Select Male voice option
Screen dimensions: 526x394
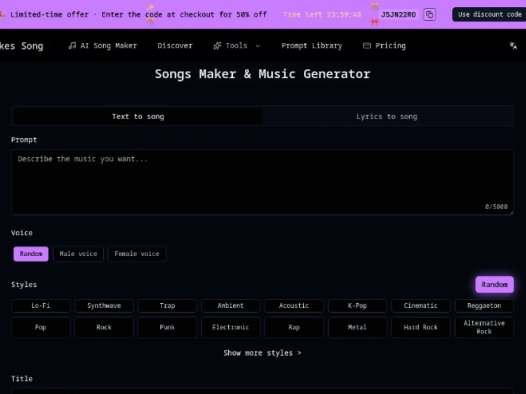[x=78, y=254]
